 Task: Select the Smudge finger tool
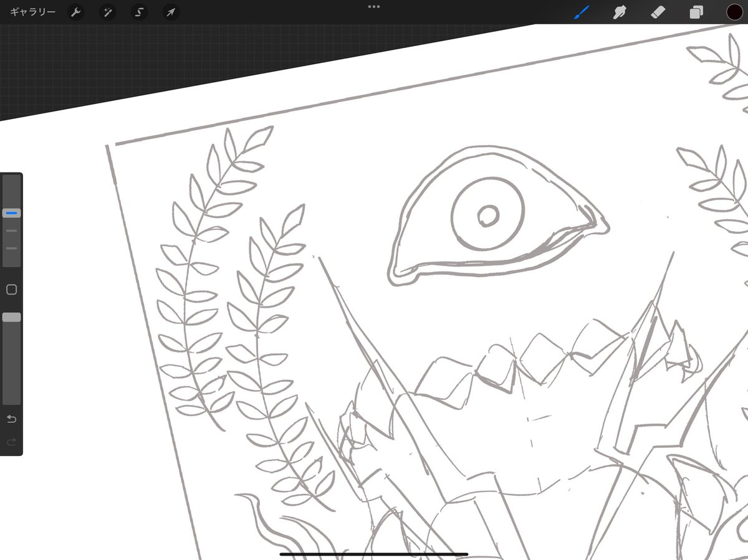click(x=620, y=12)
